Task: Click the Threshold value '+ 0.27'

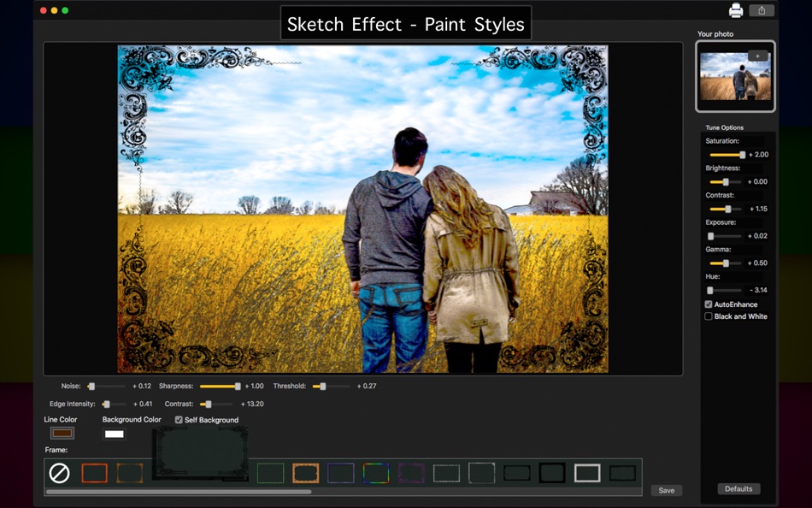Action: [367, 387]
